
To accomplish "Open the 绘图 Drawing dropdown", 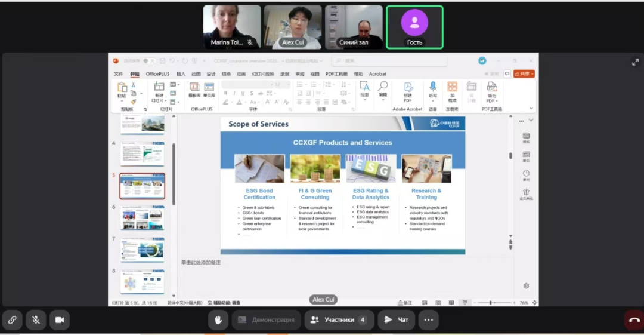I will click(364, 91).
